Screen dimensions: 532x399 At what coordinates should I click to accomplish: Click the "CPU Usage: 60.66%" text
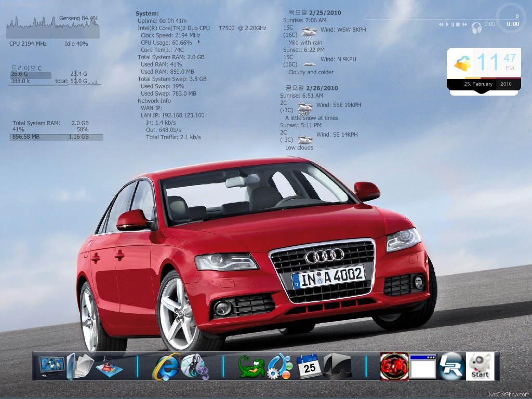[x=166, y=43]
